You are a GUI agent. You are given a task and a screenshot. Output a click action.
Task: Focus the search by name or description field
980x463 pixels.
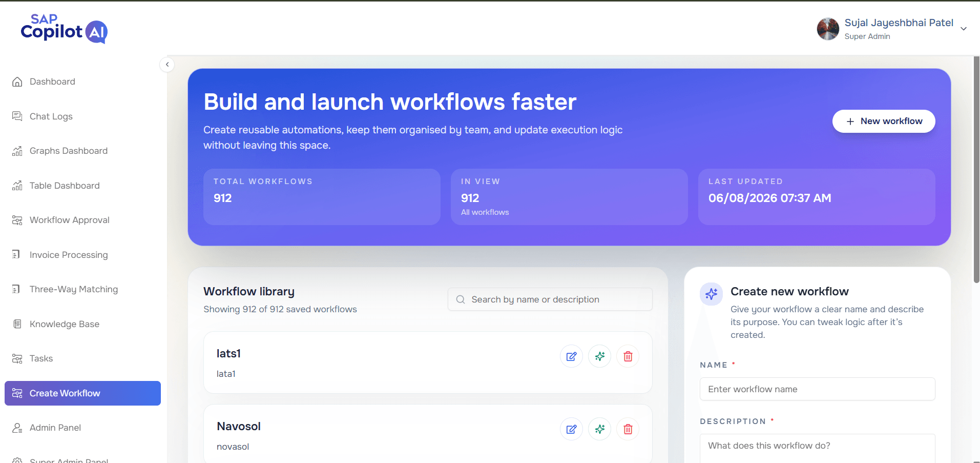coord(550,299)
